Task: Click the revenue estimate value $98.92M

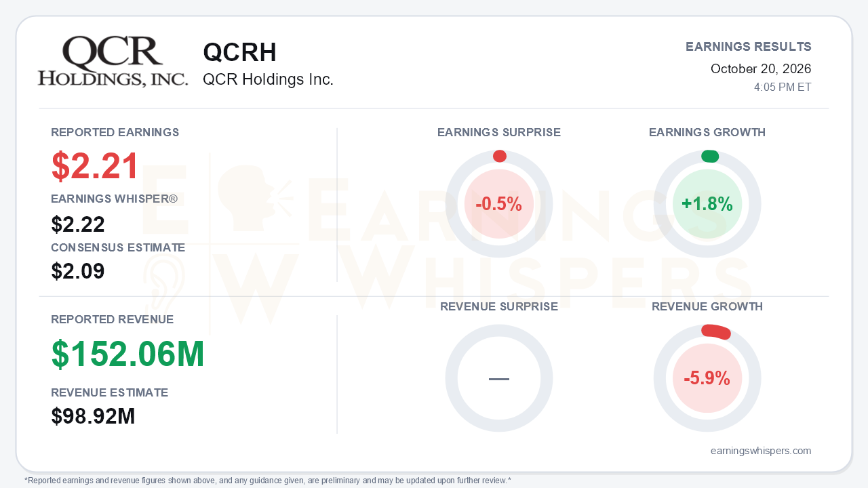Action: (x=94, y=416)
